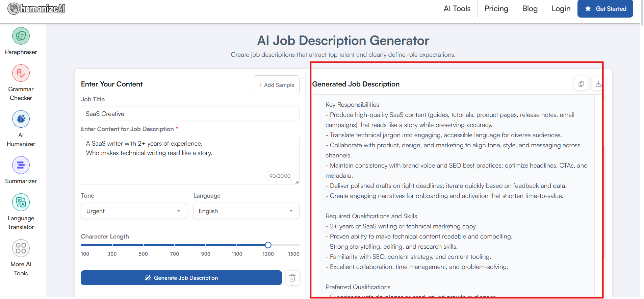Download the generated job description
Viewport: 644px width, 299px height.
click(x=598, y=84)
